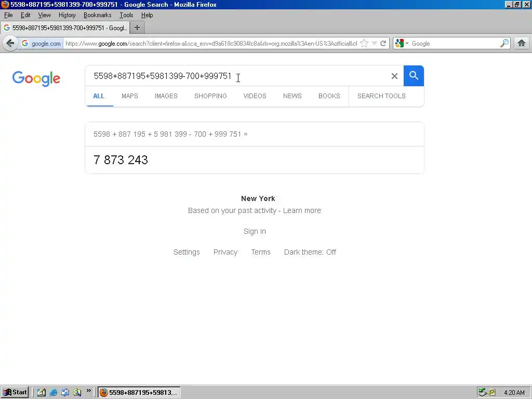Click the Firefox address bar URL
The image size is (532, 399).
click(x=211, y=44)
